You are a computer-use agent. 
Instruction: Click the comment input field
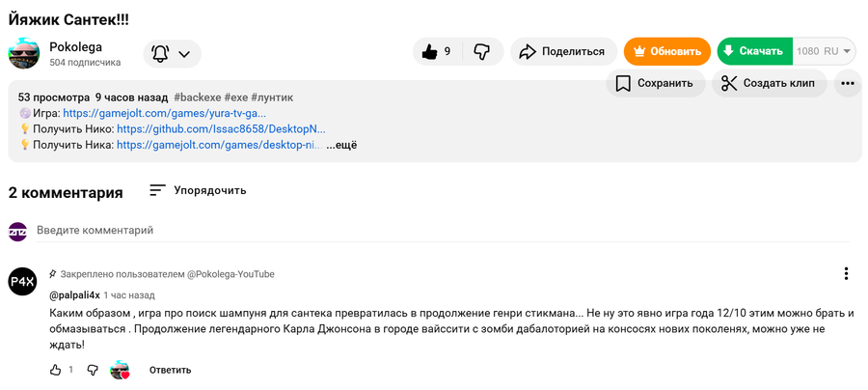tap(386, 231)
